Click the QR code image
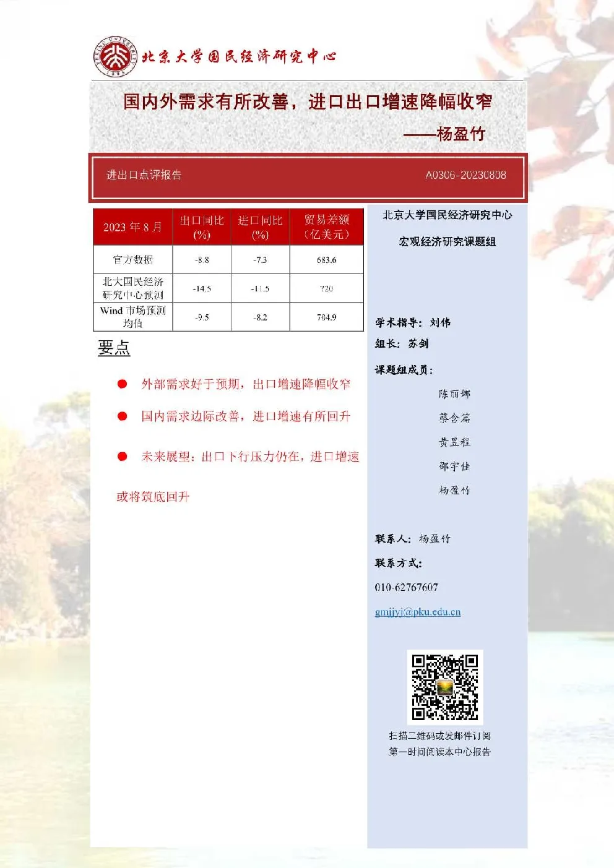The width and height of the screenshot is (614, 868). click(x=445, y=687)
